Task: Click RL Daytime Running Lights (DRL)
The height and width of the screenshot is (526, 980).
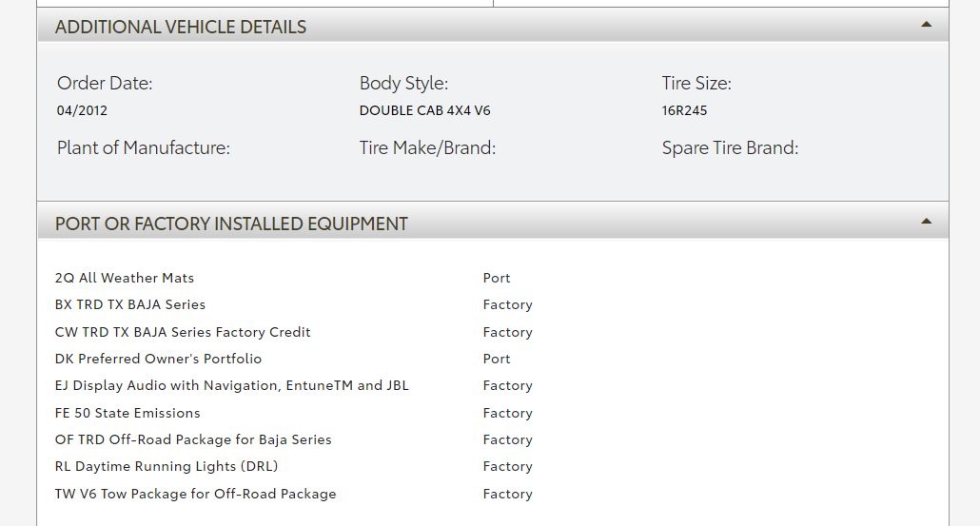Action: [x=167, y=466]
